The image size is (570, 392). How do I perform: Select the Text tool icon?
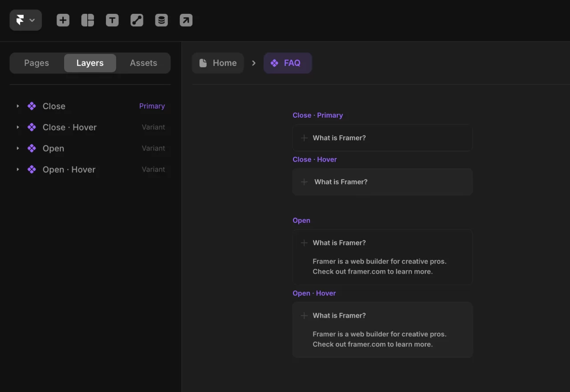tap(112, 20)
